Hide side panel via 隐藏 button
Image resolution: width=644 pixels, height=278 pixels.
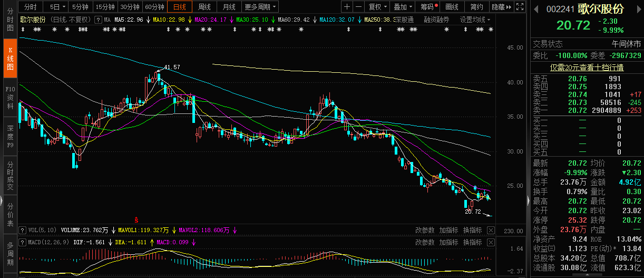(x=501, y=7)
